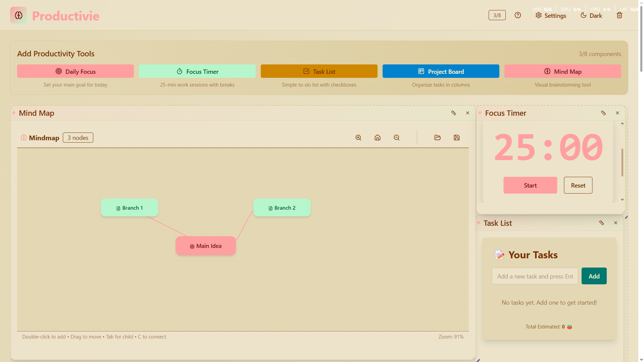
Task: Open Settings from the header
Action: coord(551,15)
